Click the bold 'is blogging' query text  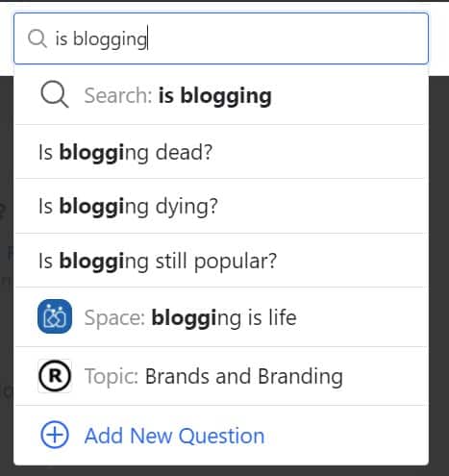tap(215, 96)
